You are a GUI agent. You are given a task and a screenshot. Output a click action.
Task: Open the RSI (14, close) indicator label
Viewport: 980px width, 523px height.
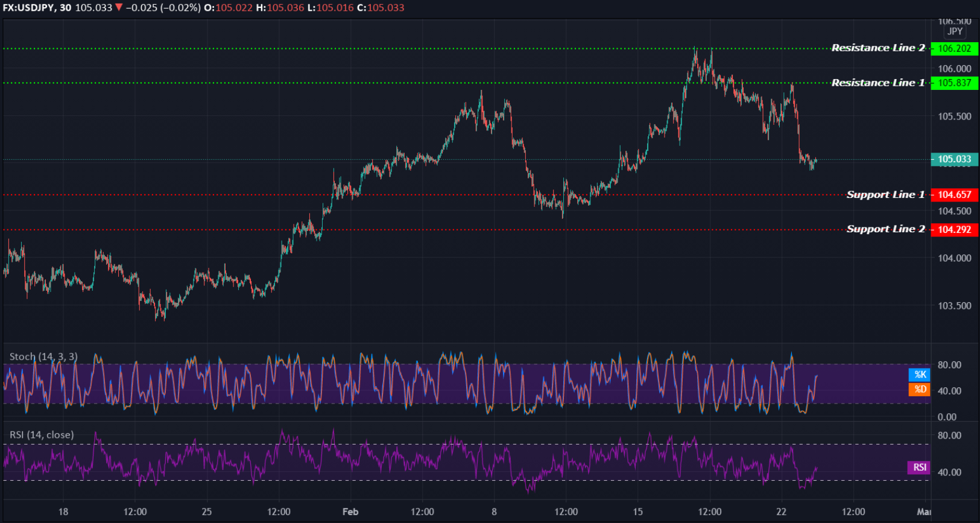pos(42,434)
